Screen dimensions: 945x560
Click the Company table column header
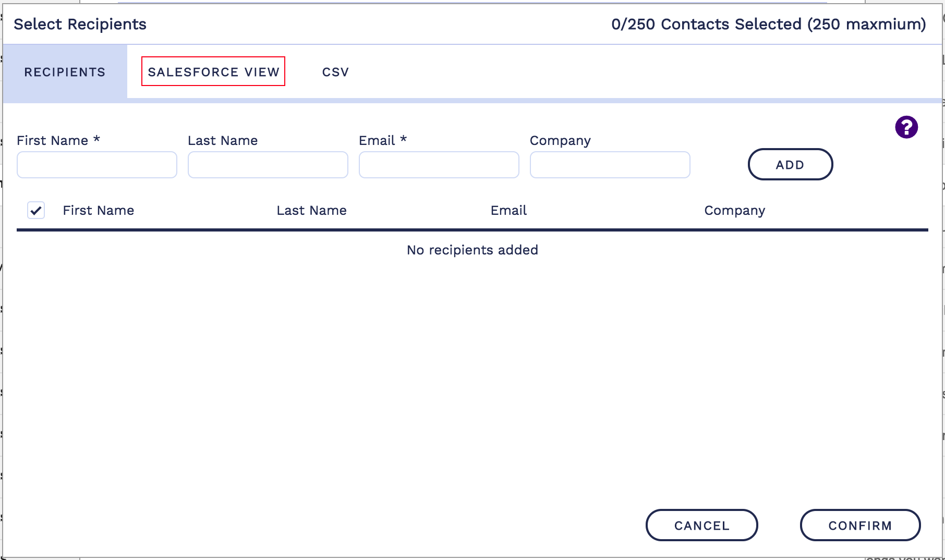(734, 210)
